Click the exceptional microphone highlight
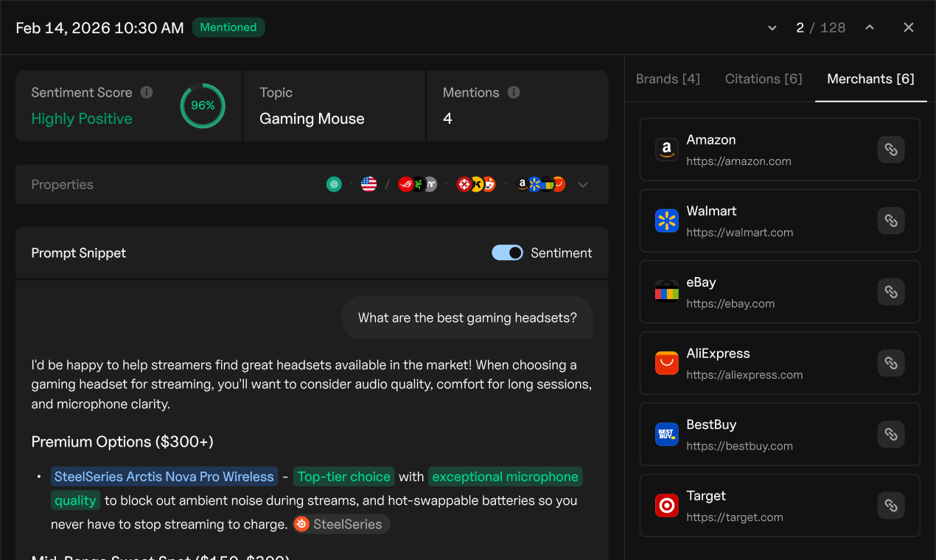The image size is (936, 560). coord(505,477)
